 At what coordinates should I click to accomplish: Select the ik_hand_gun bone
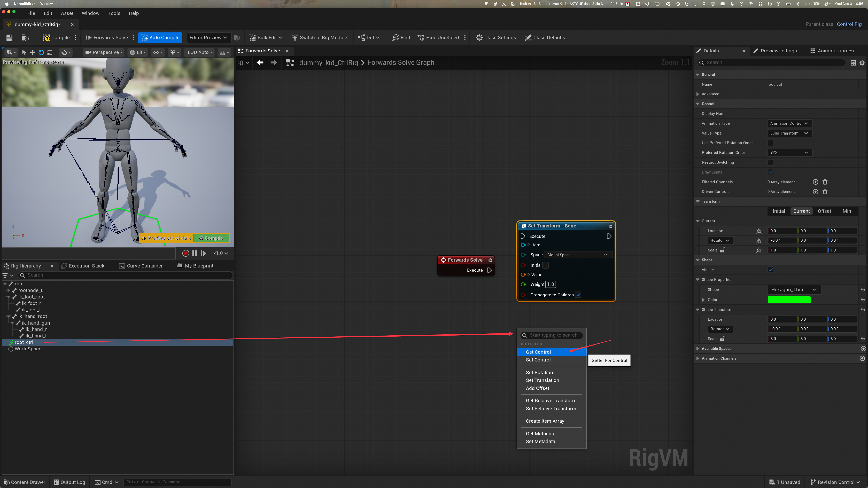[36, 323]
